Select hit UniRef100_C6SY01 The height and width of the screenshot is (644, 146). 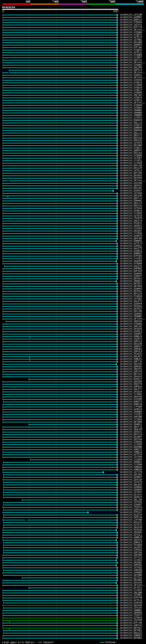(131, 25)
